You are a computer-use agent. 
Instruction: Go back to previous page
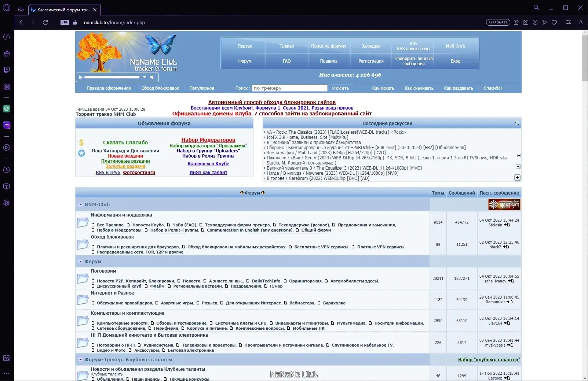[21, 22]
